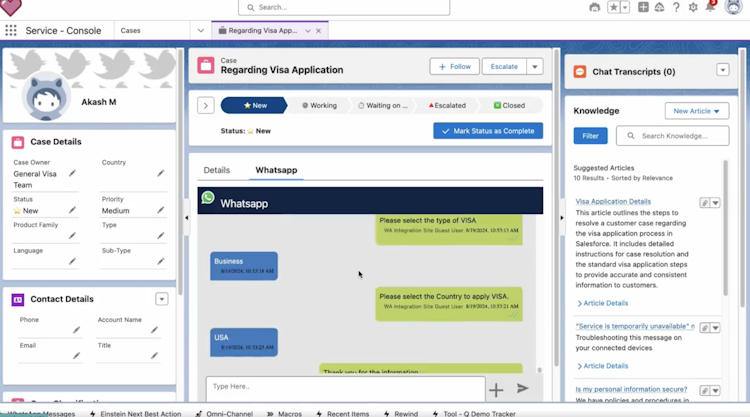Open the Cases navigation dropdown chevron
The height and width of the screenshot is (417, 750).
pyautogui.click(x=200, y=31)
